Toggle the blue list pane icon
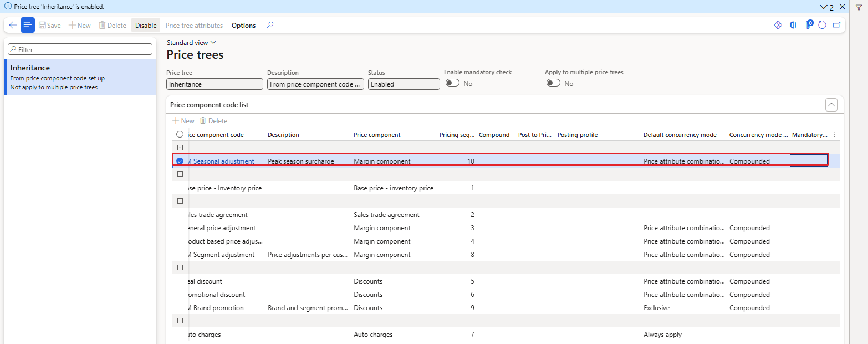The image size is (868, 344). point(28,25)
